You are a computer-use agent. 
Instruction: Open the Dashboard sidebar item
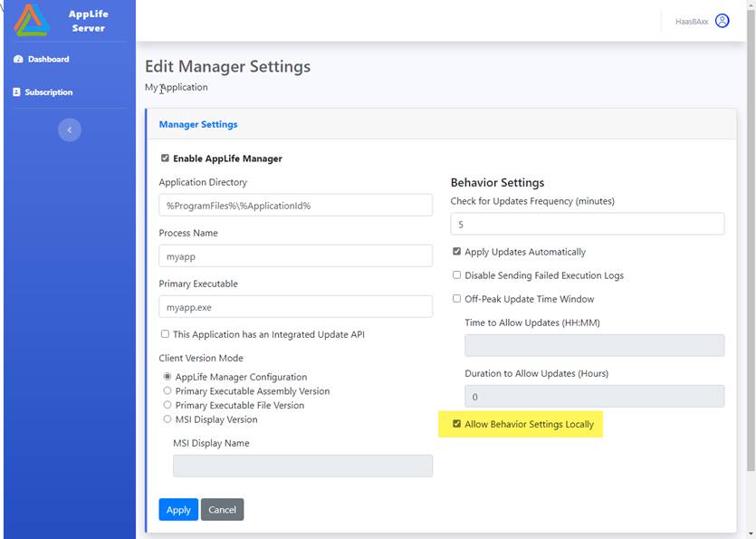tap(42, 59)
